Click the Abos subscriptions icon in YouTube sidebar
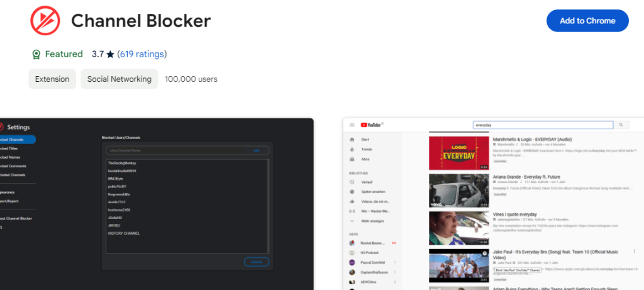The width and height of the screenshot is (644, 290). click(x=352, y=159)
